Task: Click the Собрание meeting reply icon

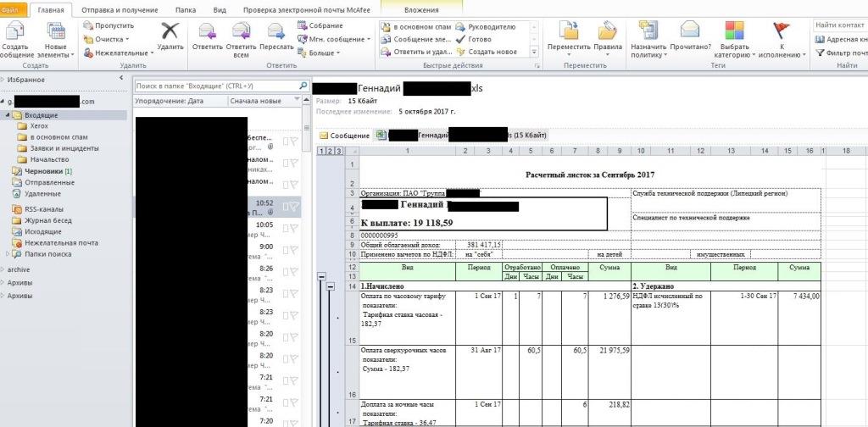Action: [303, 25]
